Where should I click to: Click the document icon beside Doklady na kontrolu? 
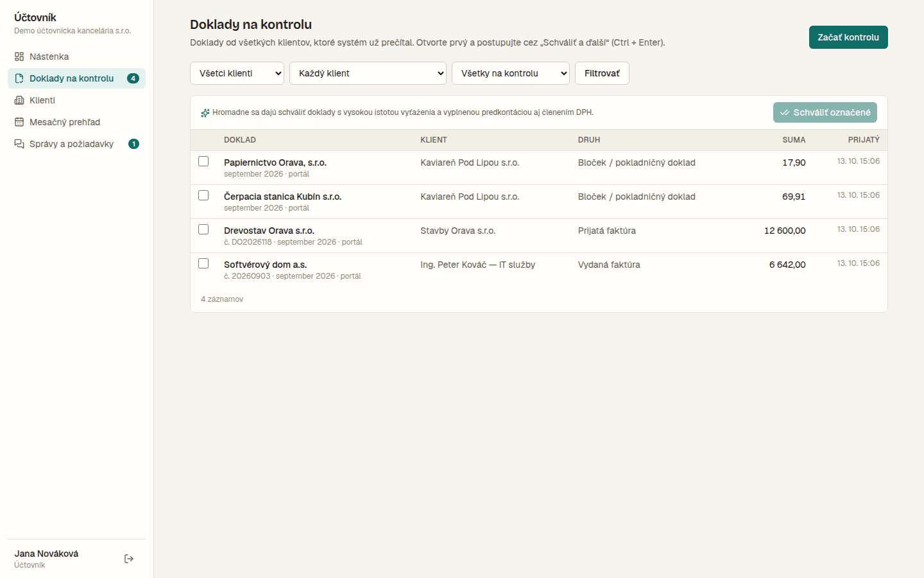pos(19,78)
